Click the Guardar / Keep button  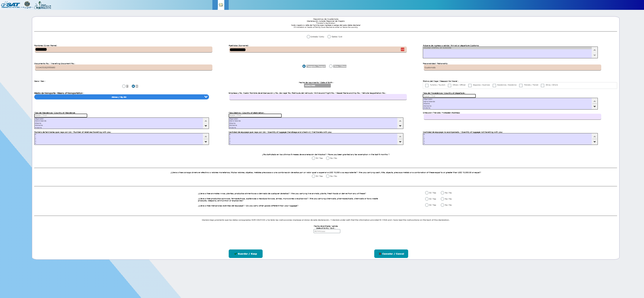(x=245, y=254)
